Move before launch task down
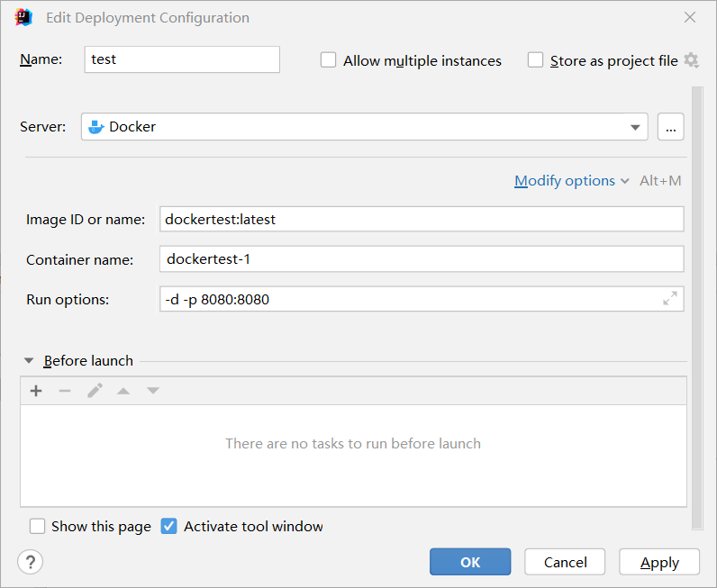717x588 pixels. (153, 391)
